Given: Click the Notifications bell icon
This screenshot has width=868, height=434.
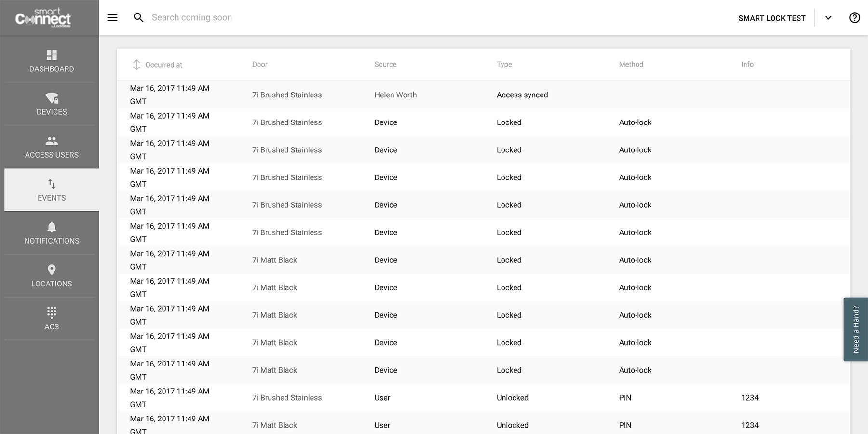Looking at the screenshot, I should pos(52,227).
